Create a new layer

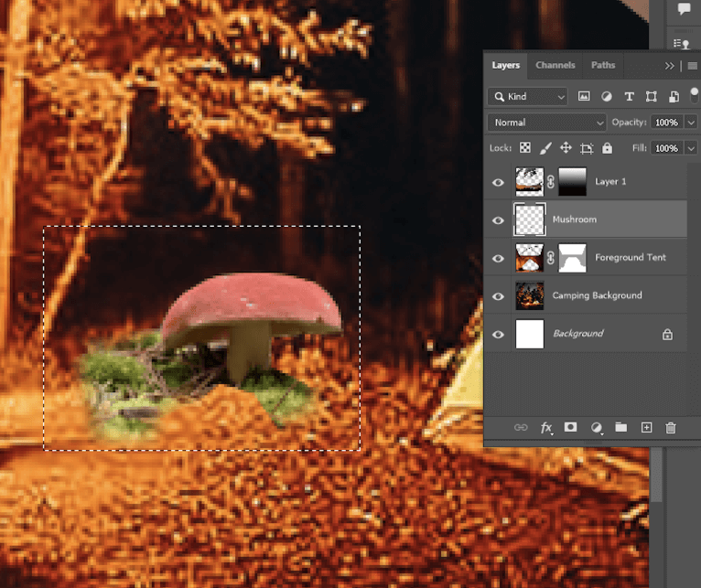(x=646, y=428)
